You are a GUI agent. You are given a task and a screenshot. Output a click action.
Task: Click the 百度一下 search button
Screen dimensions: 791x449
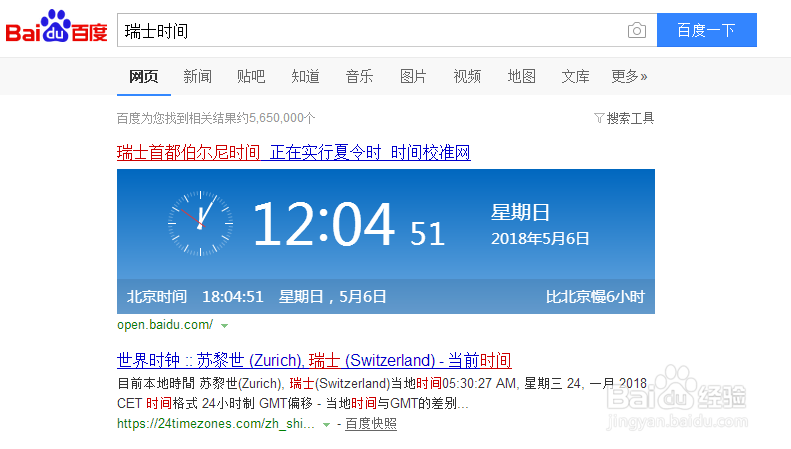point(706,30)
